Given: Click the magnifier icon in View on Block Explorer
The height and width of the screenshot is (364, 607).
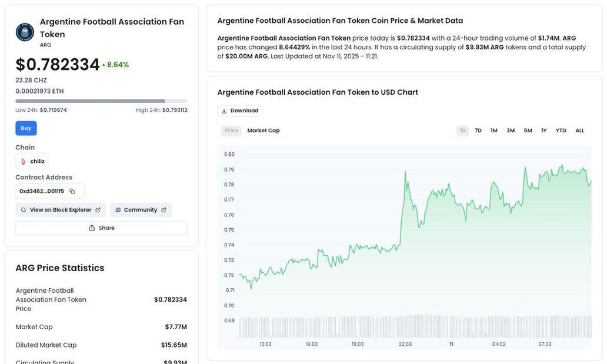Looking at the screenshot, I should click(x=24, y=210).
